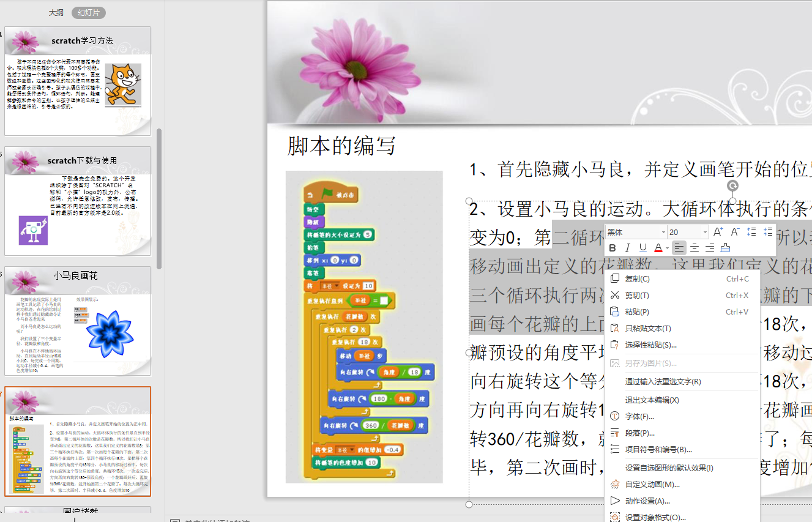Open the 黑体 font name dropdown
The height and width of the screenshot is (522, 812).
pos(663,233)
